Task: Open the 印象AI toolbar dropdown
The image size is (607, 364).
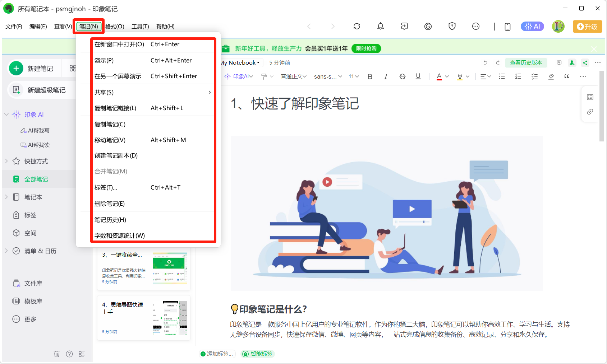Action: click(x=239, y=76)
